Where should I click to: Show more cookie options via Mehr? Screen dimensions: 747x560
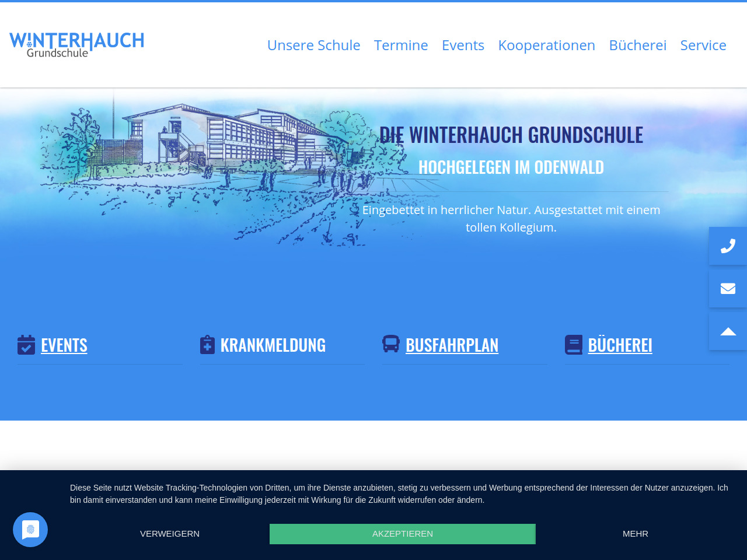tap(635, 534)
